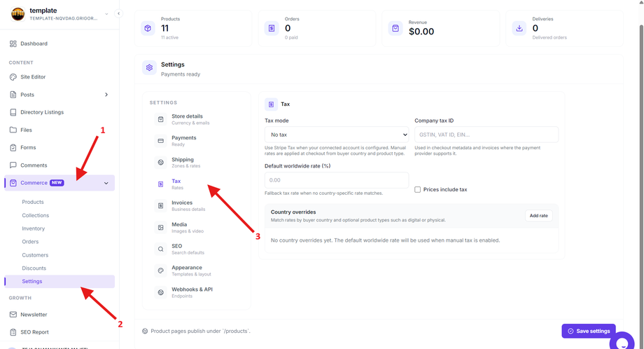Screen dimensions: 644x349
Task: Click the Posts document icon
Action: [x=13, y=95]
